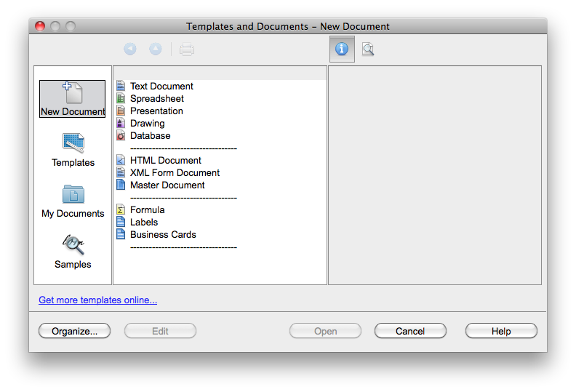Select the "Business Cards" entry
576x392 pixels.
tap(163, 234)
